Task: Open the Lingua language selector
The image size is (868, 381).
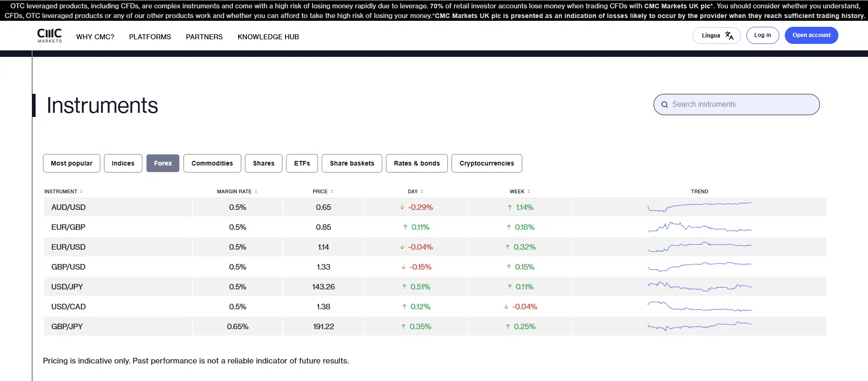Action: coord(716,36)
